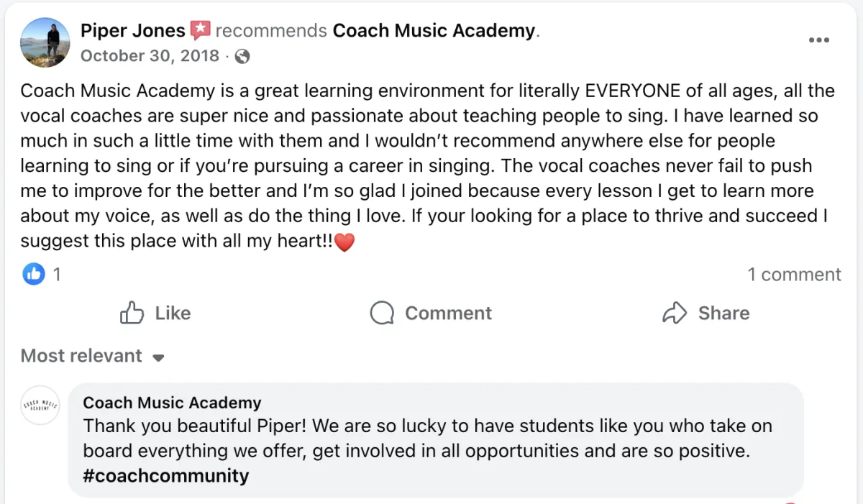
Task: Click the thumbs-up Like icon
Action: tap(132, 313)
